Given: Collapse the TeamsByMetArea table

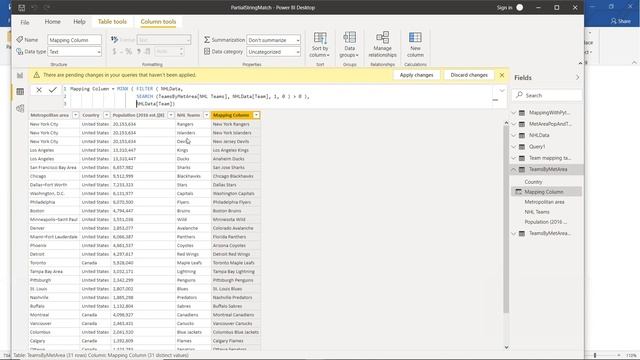Looking at the screenshot, I should pos(514,169).
